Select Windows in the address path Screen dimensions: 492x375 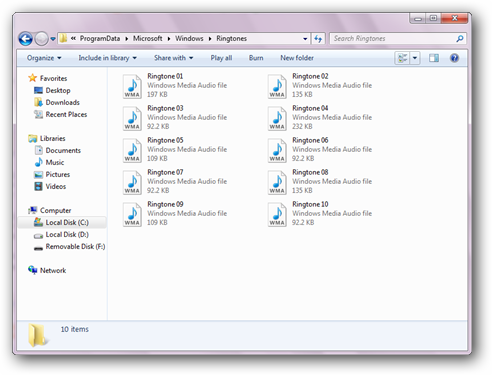click(x=189, y=39)
